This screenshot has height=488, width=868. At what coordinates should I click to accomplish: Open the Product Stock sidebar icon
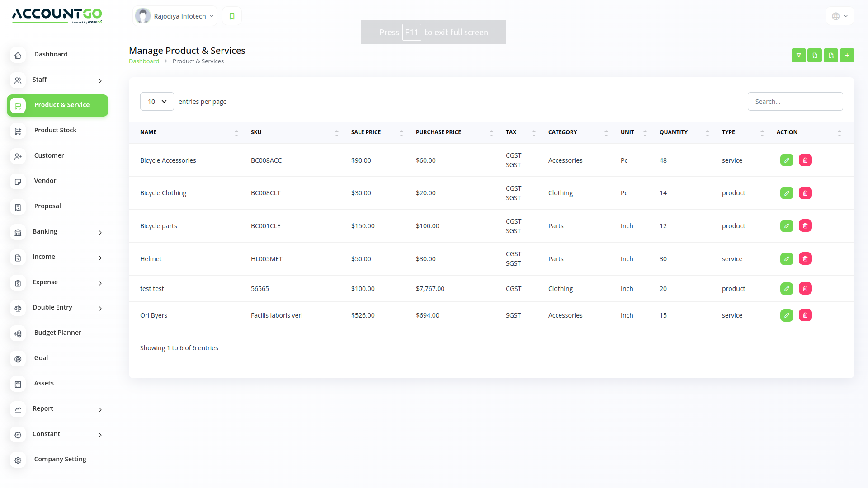pos(18,131)
